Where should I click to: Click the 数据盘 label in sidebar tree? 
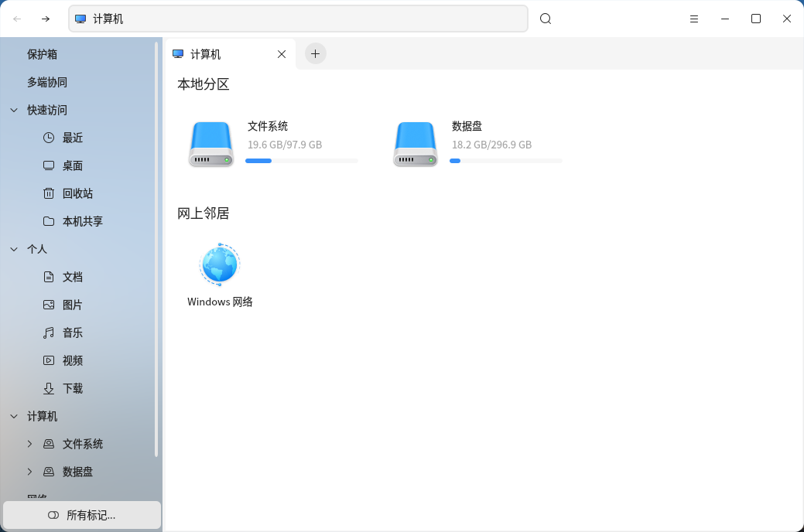(x=78, y=472)
